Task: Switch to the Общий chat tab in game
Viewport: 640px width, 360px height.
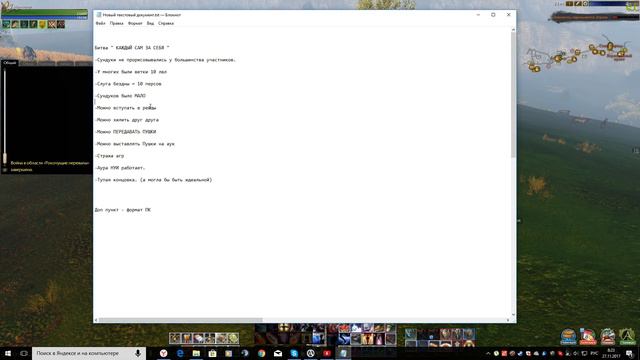Action: pos(9,63)
